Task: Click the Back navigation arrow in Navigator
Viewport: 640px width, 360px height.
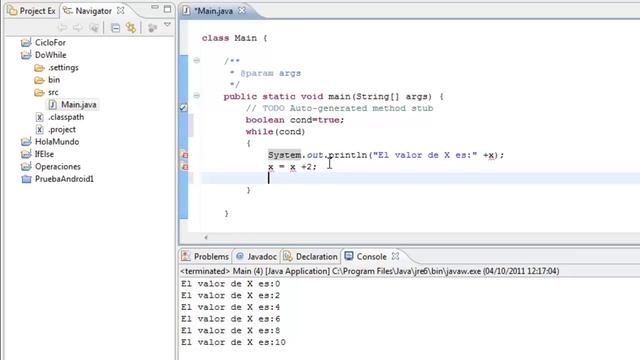Action: point(62,27)
